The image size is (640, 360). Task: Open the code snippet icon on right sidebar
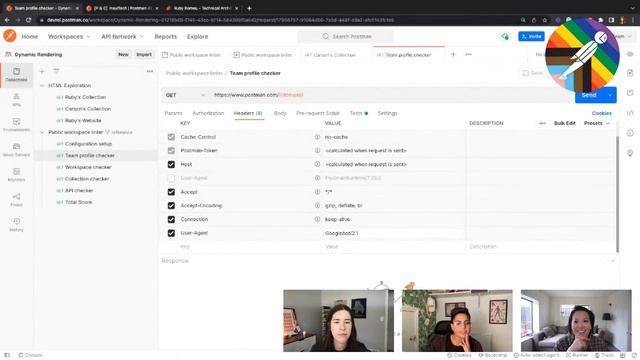click(630, 113)
